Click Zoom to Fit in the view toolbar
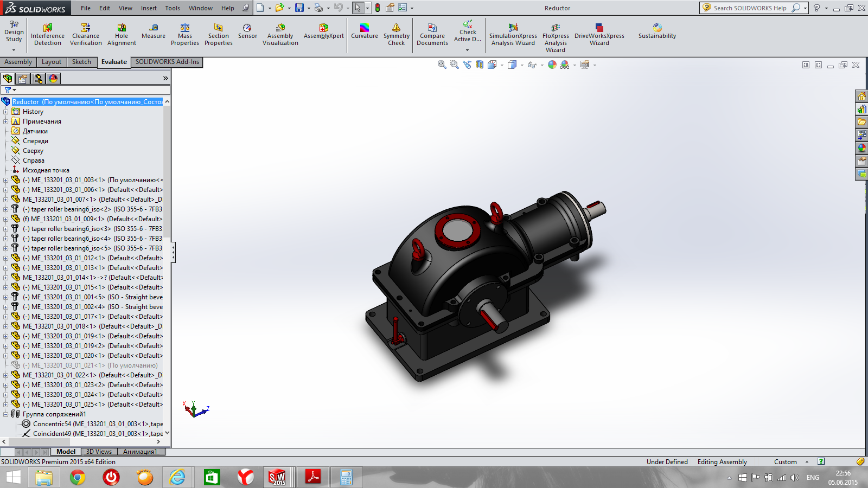 (442, 65)
